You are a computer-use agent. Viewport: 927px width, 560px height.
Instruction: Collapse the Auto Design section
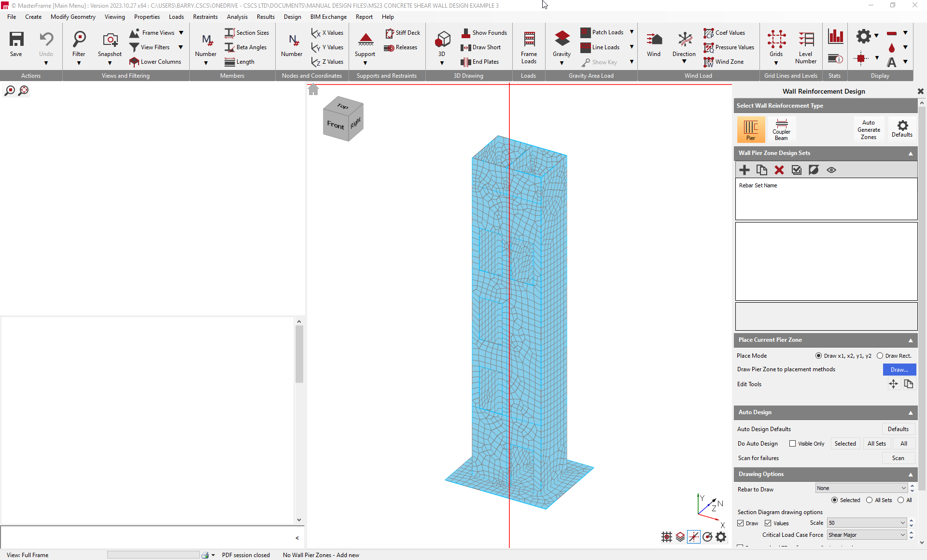(x=911, y=413)
